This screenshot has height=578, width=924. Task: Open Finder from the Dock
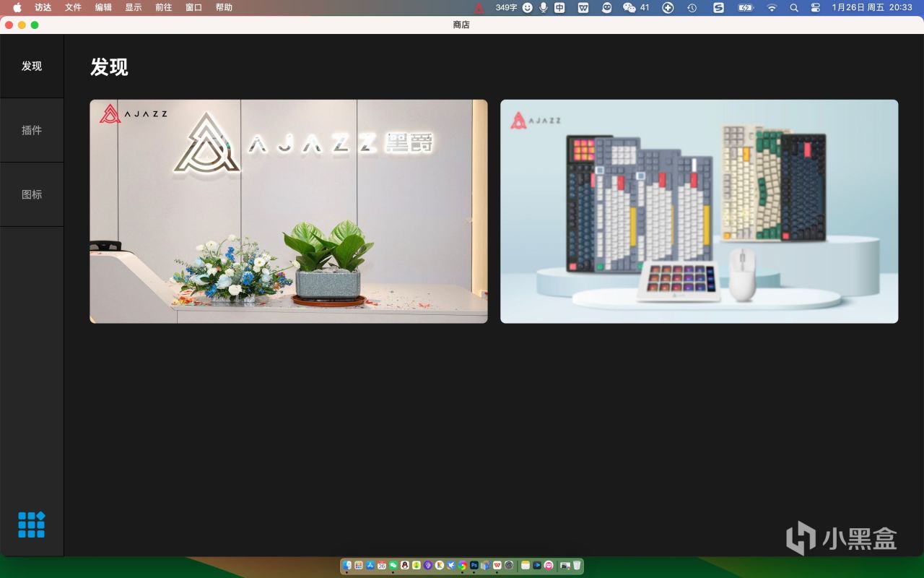(347, 565)
